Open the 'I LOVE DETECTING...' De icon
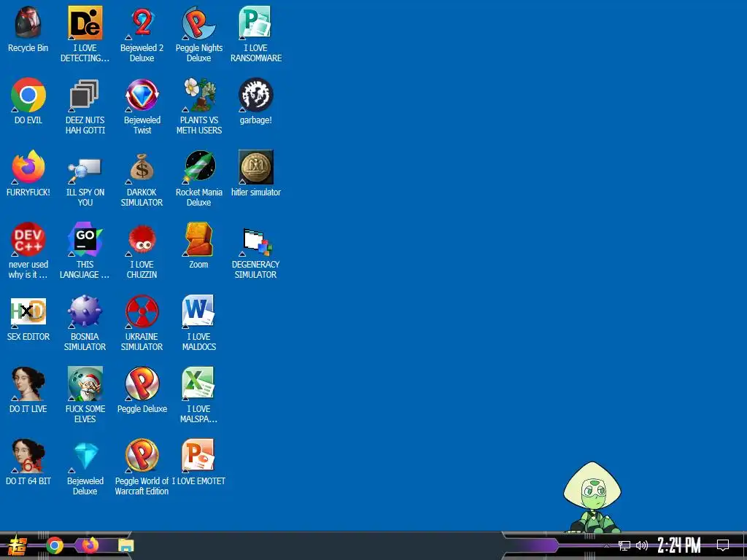 85,23
